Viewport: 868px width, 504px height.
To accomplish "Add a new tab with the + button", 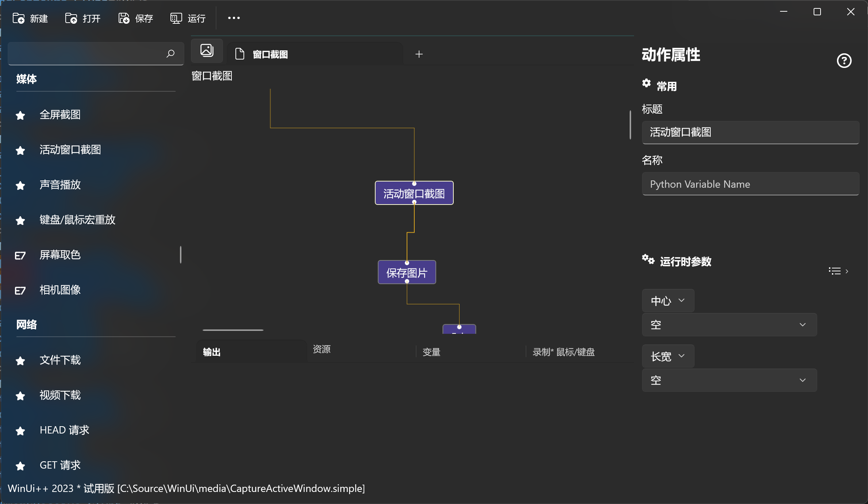I will (419, 54).
